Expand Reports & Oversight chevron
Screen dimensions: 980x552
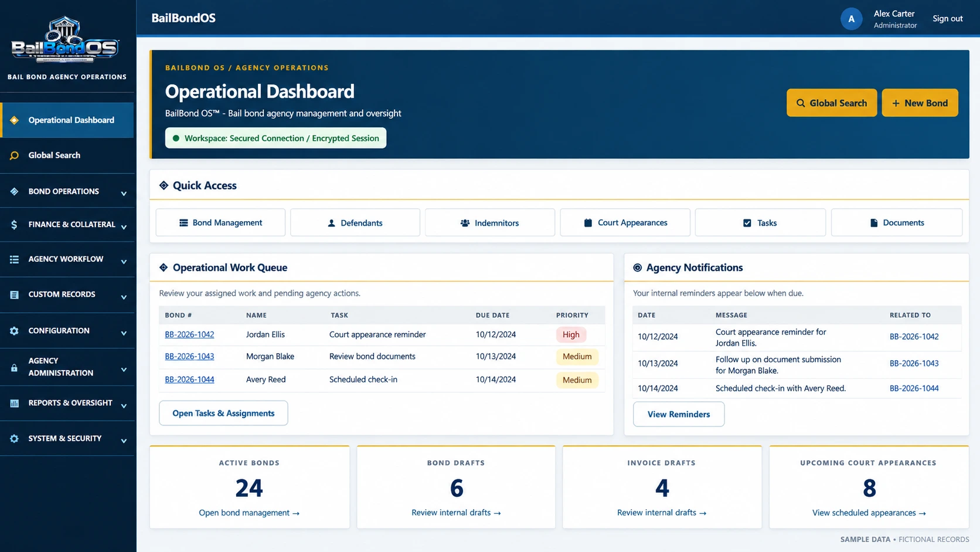(124, 405)
